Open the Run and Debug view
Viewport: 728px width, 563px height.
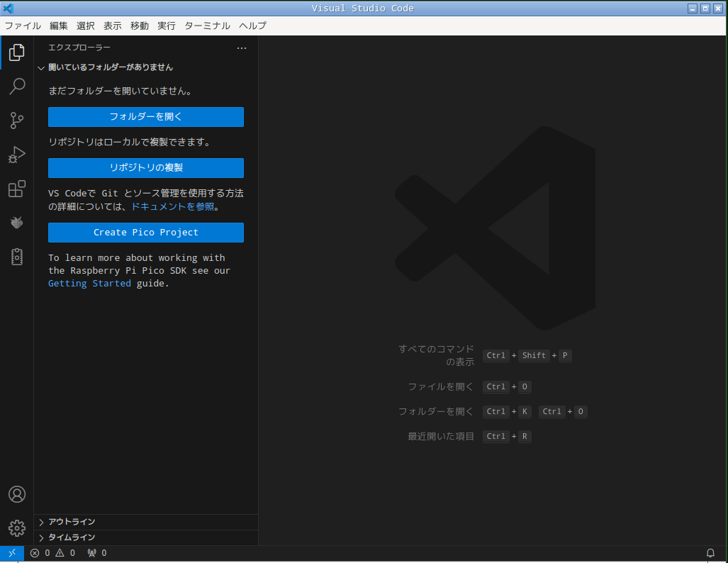pyautogui.click(x=17, y=155)
